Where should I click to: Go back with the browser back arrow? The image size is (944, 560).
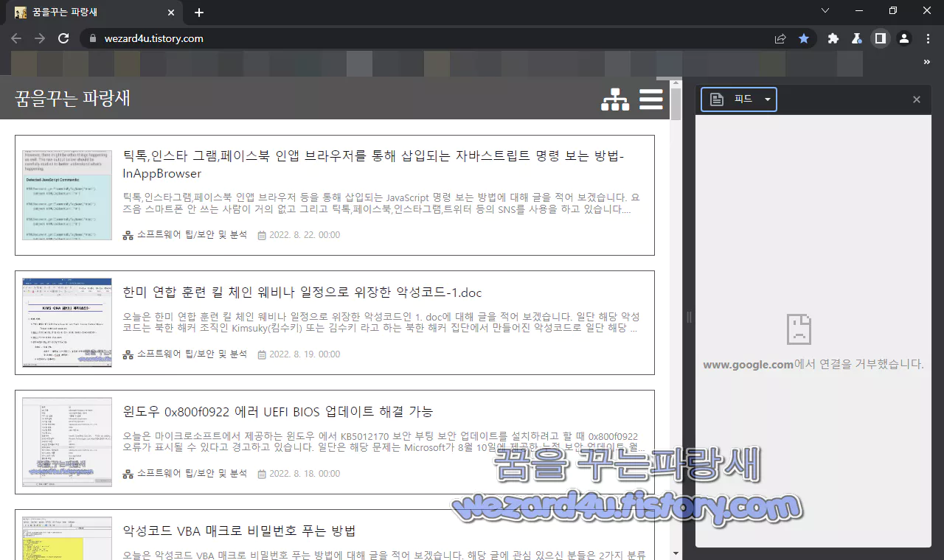pos(16,38)
